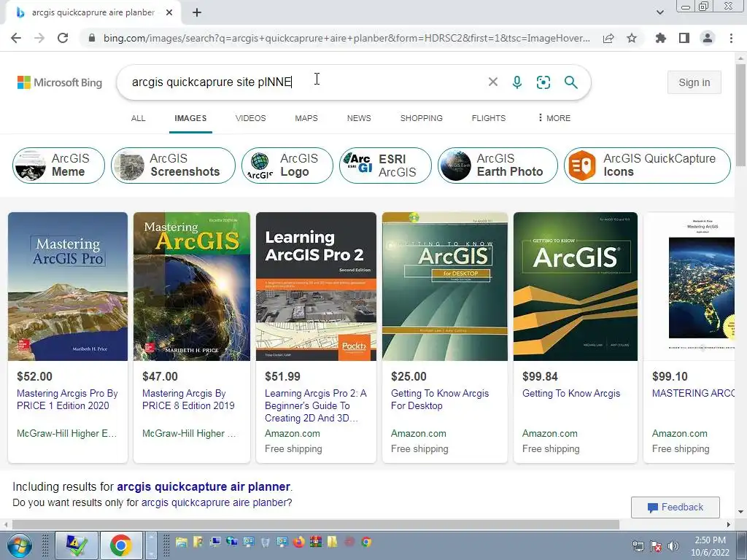The image size is (747, 560).
Task: Open the Chrome profile avatar
Action: pos(708,38)
